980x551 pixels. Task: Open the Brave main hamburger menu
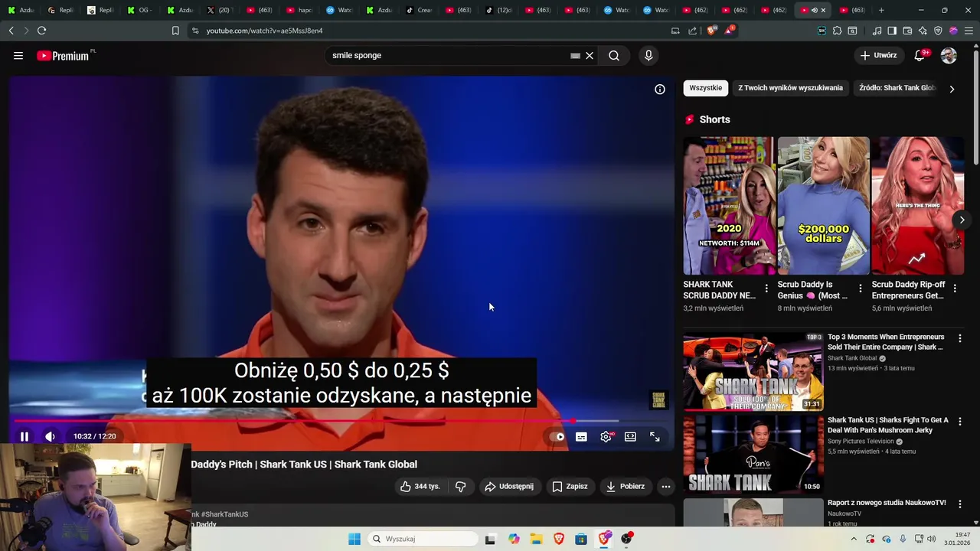pyautogui.click(x=969, y=31)
